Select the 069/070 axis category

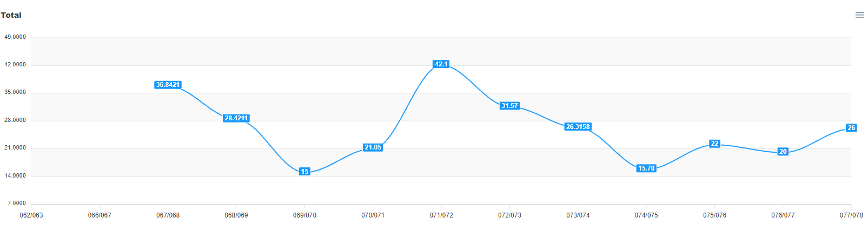[x=304, y=215]
